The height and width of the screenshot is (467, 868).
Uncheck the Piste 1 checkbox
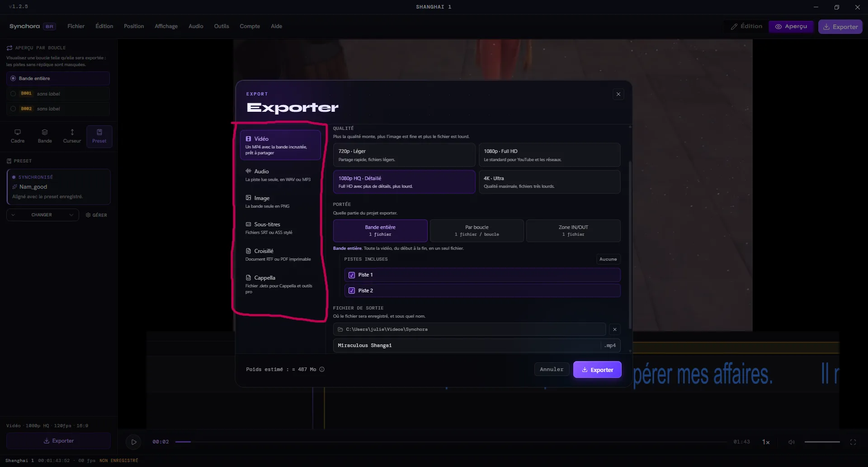(352, 275)
